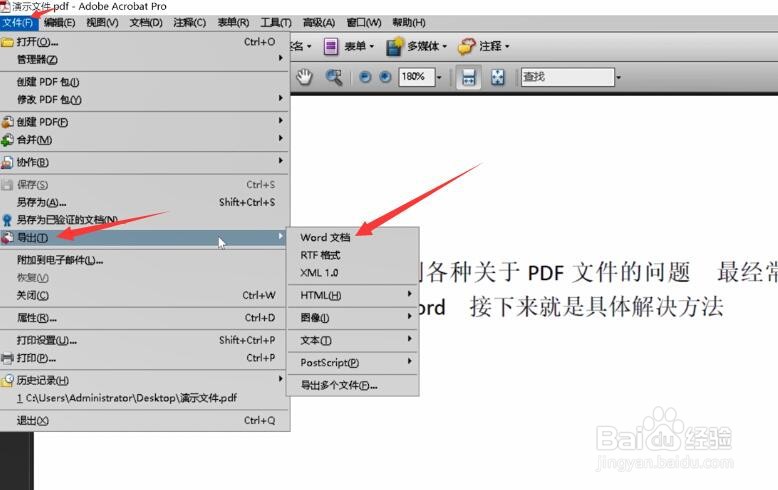Click the ribbon icon beside 另存为已验证的文档
Viewport: 778px width, 490px height.
click(x=7, y=220)
